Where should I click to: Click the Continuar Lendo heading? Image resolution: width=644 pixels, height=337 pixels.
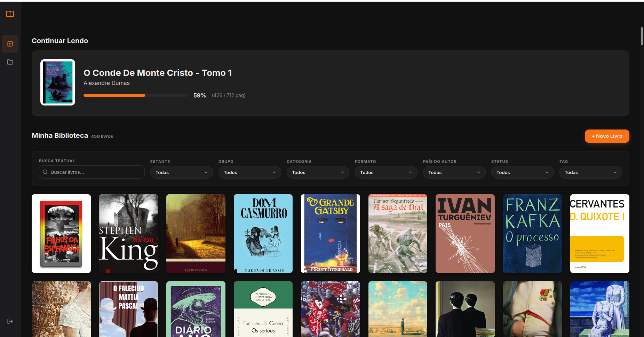point(60,41)
